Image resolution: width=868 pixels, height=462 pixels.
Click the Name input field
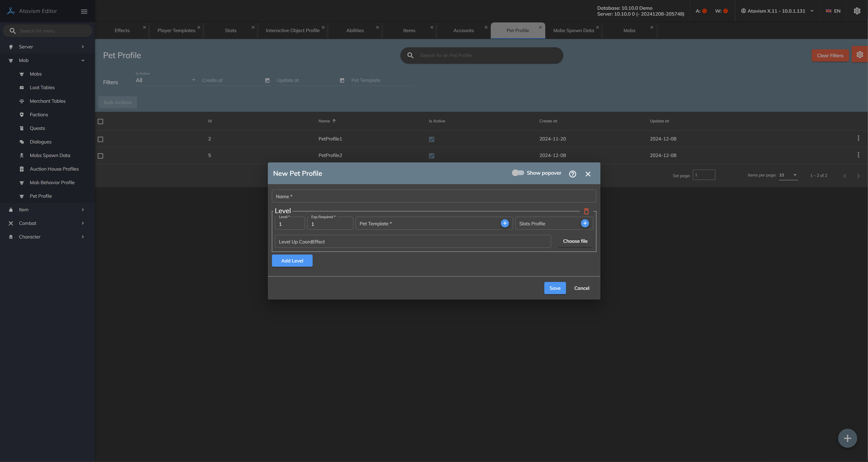(434, 196)
